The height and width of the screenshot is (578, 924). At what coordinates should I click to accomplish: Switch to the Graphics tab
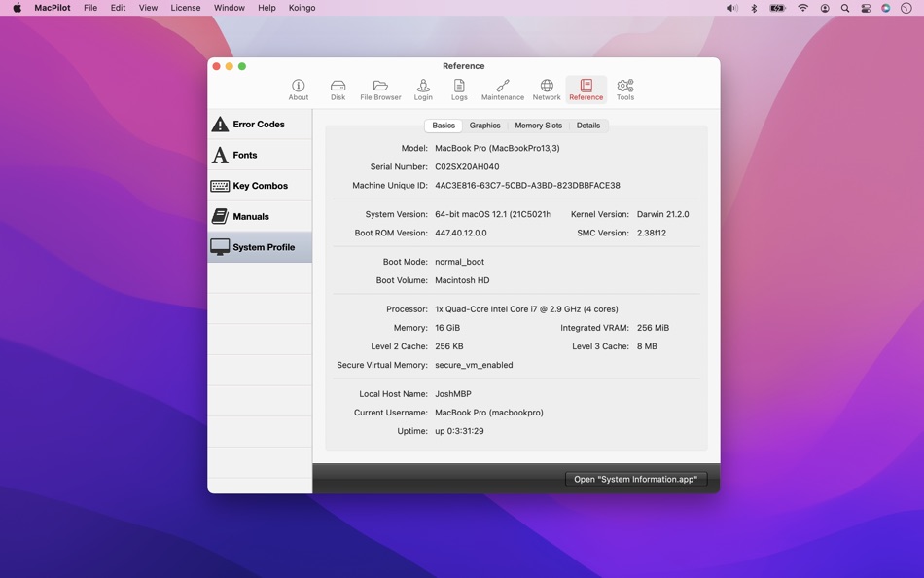(x=484, y=126)
